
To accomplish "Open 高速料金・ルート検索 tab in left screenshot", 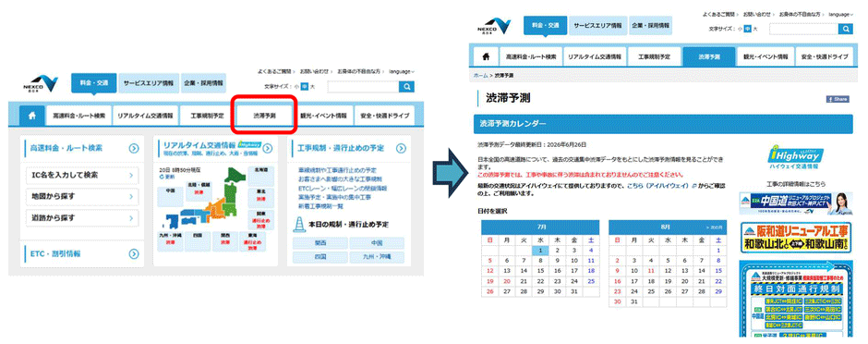I will [78, 117].
